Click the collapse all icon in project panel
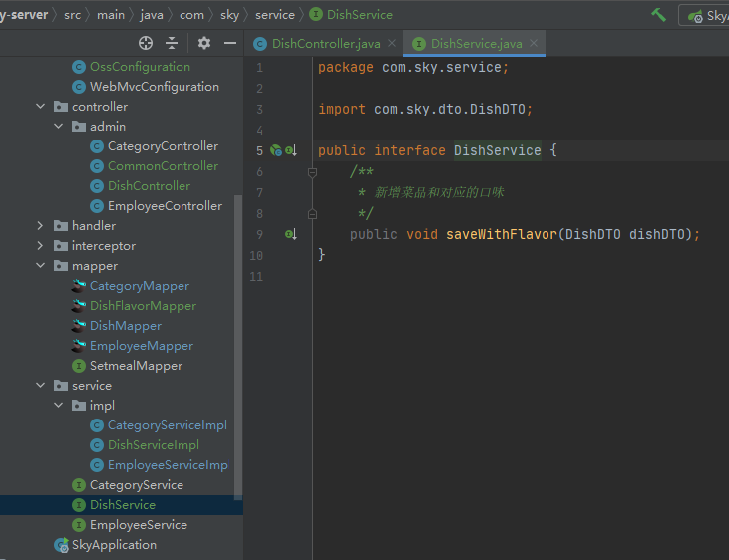Viewport: 729px width, 560px height. 172,43
